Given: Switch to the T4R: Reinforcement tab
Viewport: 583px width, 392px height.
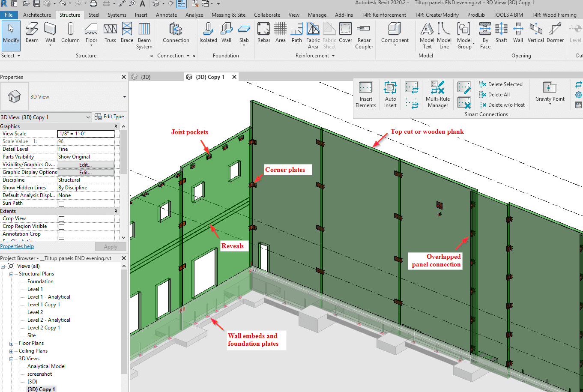Looking at the screenshot, I should pyautogui.click(x=384, y=15).
